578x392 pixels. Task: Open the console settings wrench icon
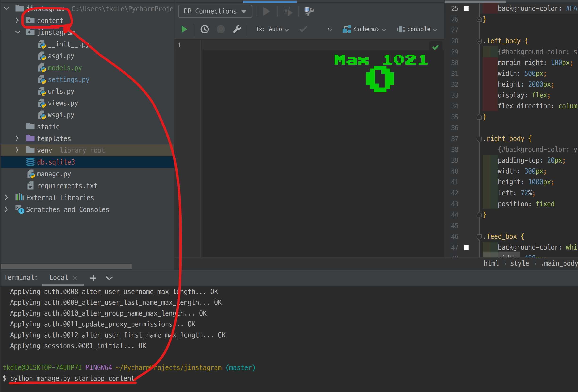[237, 29]
